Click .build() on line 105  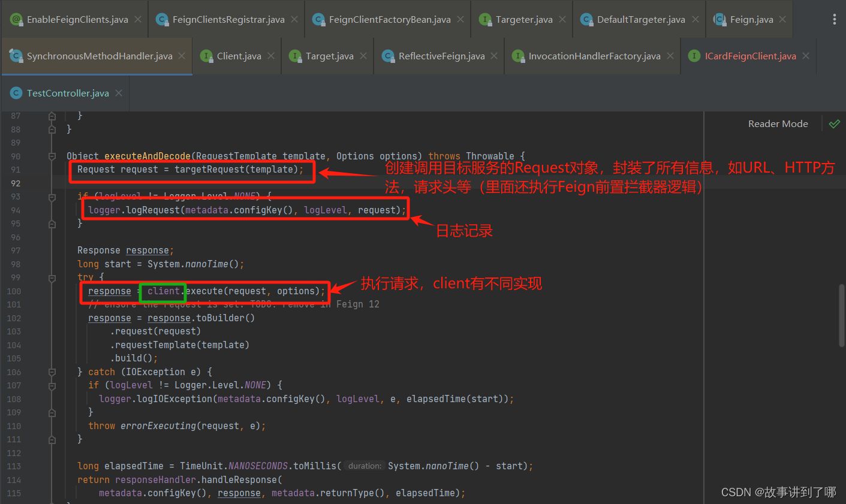point(131,358)
